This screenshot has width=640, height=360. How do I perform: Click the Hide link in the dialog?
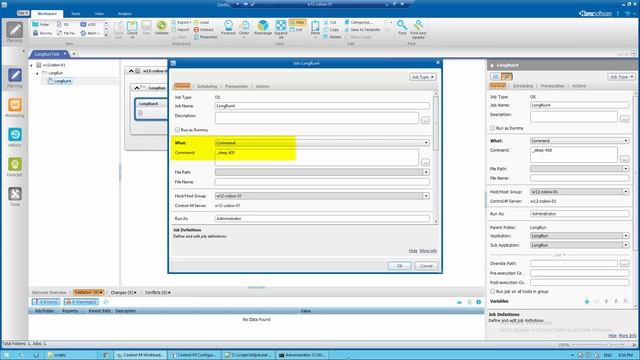pos(413,251)
